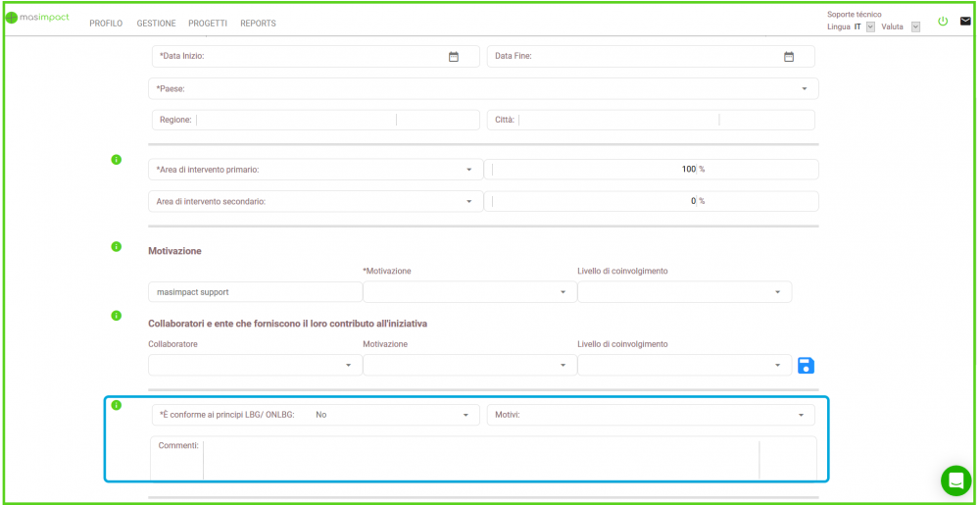980x505 pixels.
Task: Open the green chat support widget
Action: 955,480
